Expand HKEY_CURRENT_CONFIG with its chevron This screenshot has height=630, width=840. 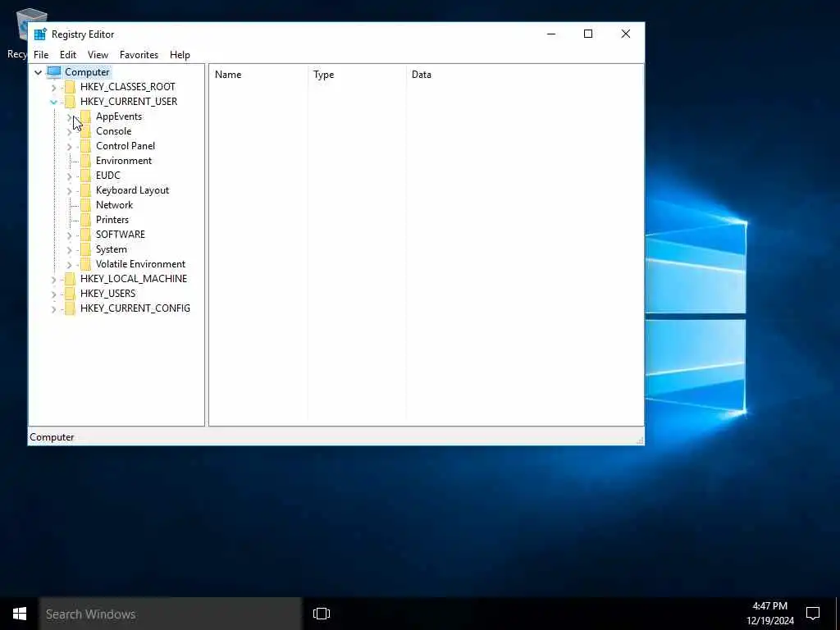point(53,308)
